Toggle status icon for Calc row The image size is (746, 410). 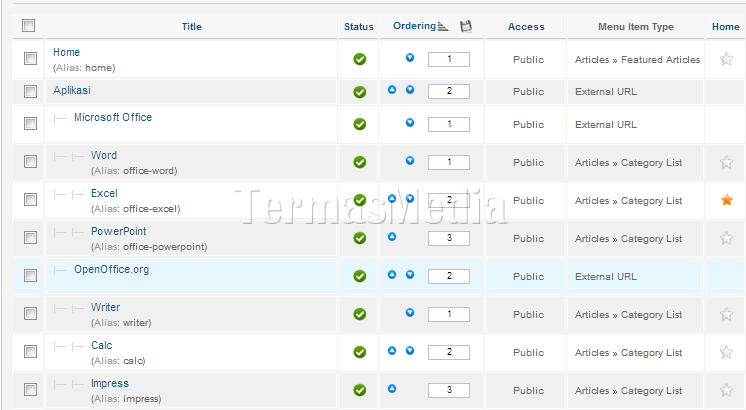click(x=360, y=352)
